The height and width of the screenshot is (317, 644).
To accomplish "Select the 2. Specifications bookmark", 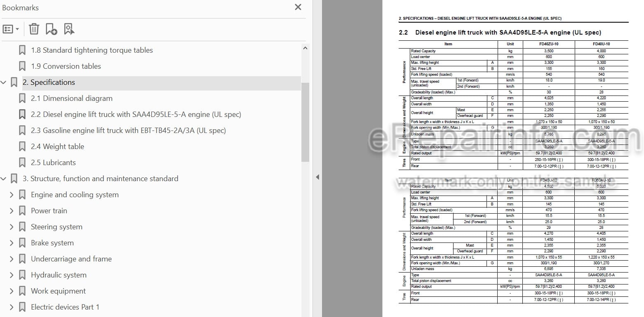I will [49, 82].
